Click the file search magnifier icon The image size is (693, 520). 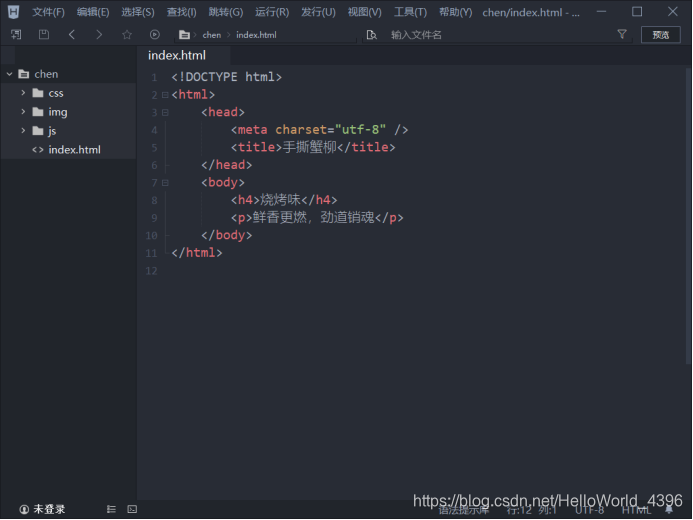point(372,34)
